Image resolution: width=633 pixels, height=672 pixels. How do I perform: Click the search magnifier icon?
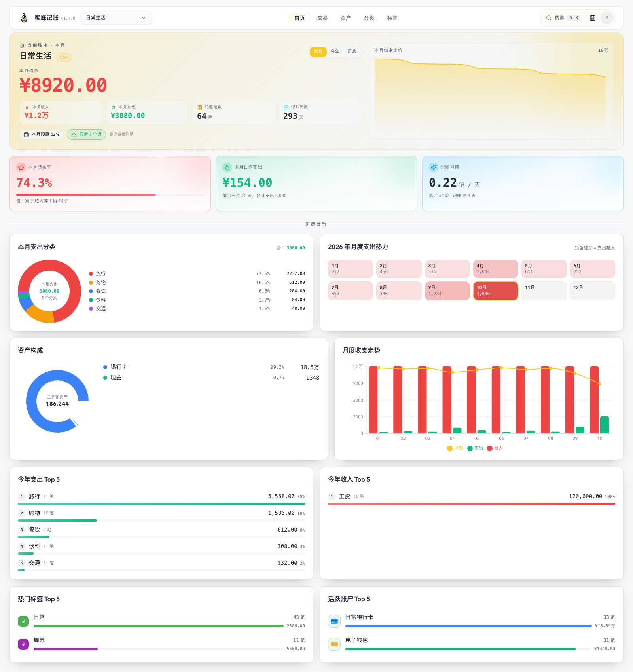(x=549, y=18)
